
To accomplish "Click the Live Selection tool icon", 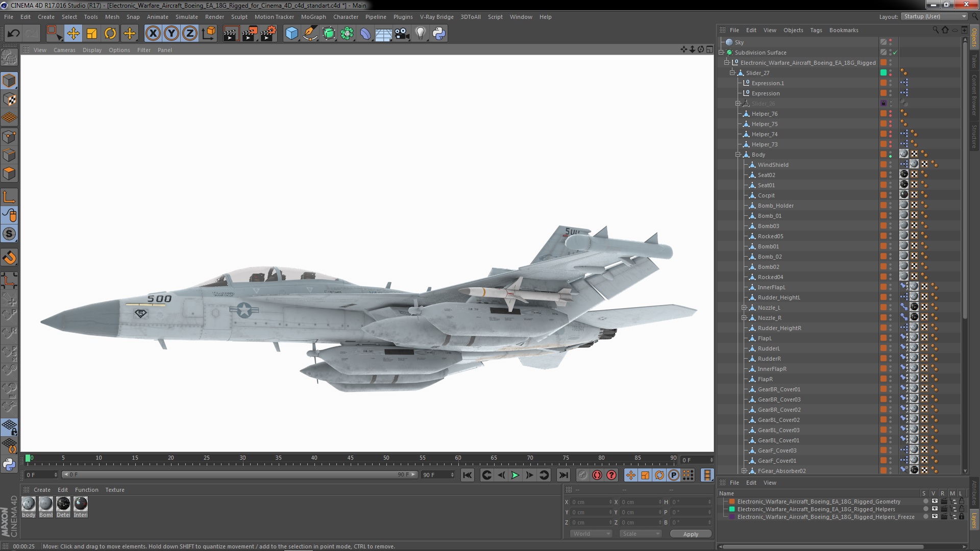I will (x=54, y=34).
